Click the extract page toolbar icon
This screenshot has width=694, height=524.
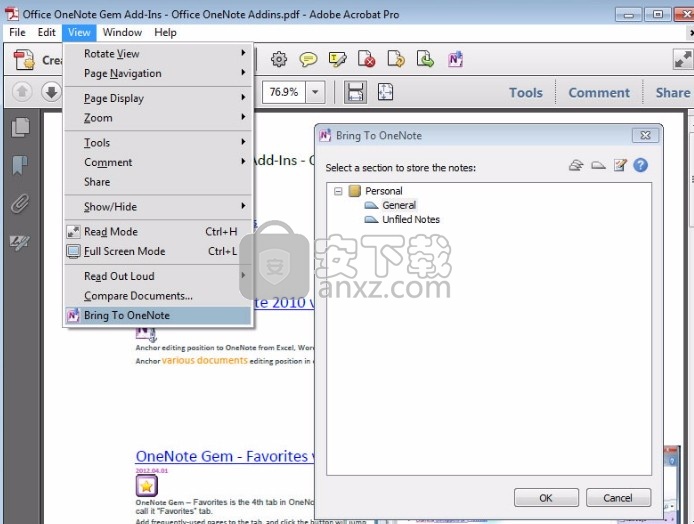coord(396,59)
